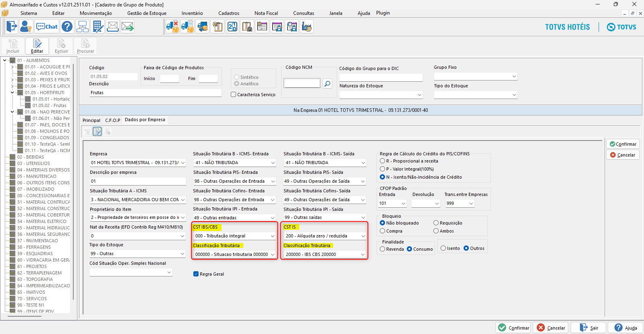The image size is (644, 334).
Task: Click the envelope inbox toolbar icon
Action: click(x=113, y=27)
